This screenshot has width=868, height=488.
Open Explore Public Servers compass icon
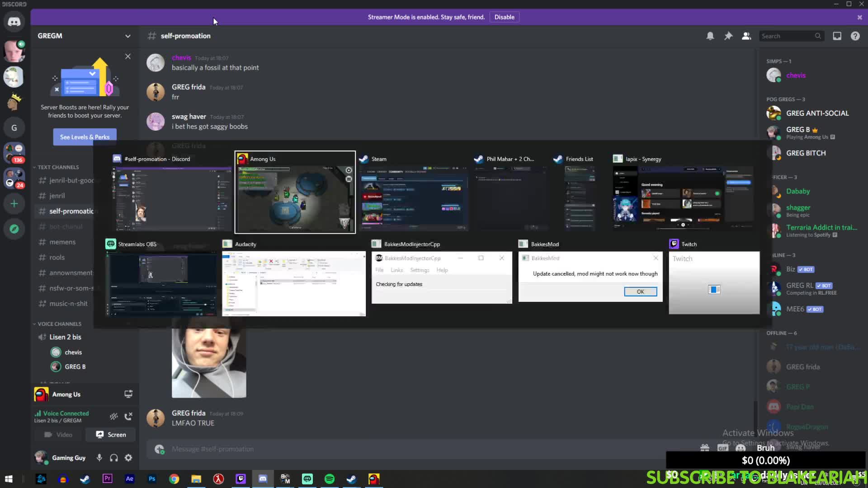(x=14, y=229)
